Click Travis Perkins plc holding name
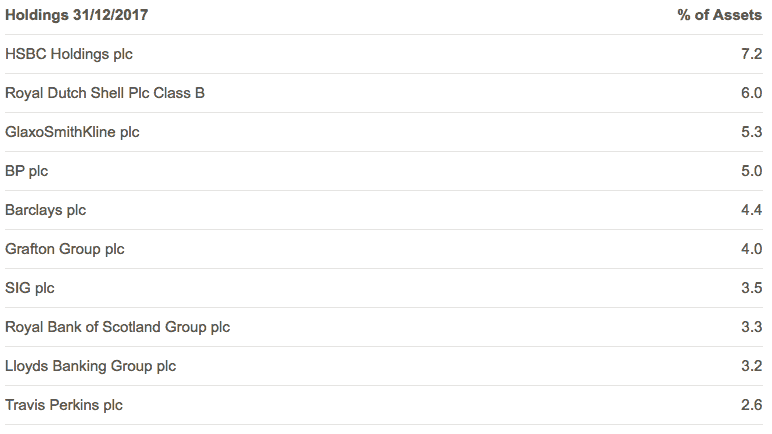This screenshot has height=434, width=772. [x=64, y=405]
